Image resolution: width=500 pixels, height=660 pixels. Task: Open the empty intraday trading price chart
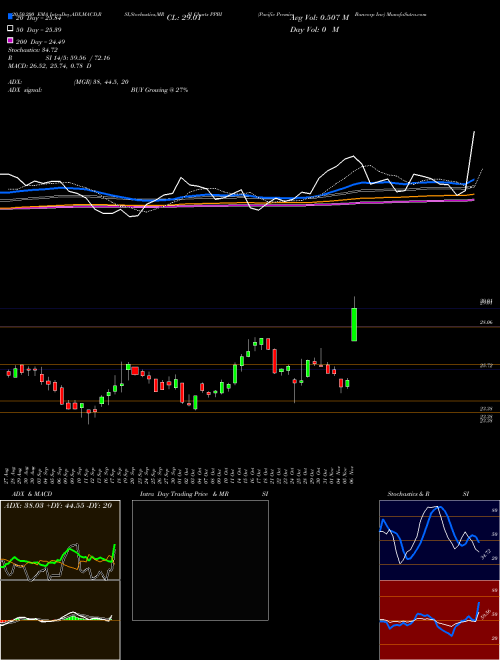click(x=200, y=560)
